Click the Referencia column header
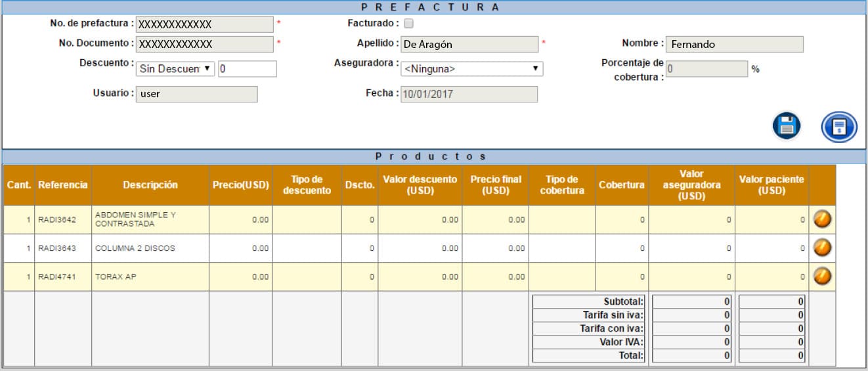This screenshot has width=868, height=371. coord(63,185)
